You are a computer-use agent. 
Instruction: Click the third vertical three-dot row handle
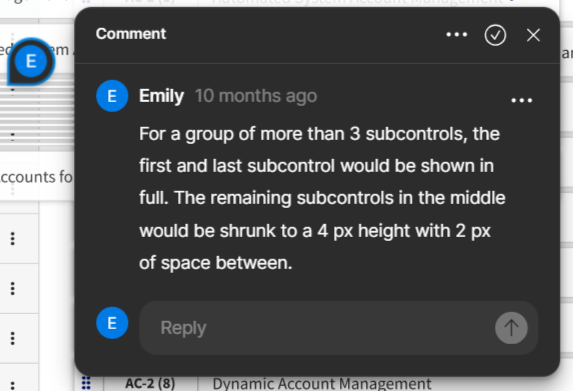(x=12, y=338)
